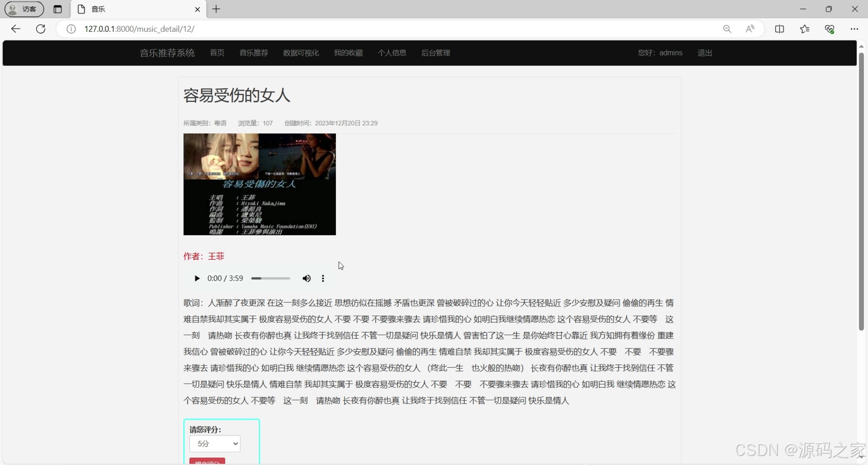Click the zoom-out magnifier icon in address bar
Image resolution: width=868 pixels, height=465 pixels.
point(728,29)
